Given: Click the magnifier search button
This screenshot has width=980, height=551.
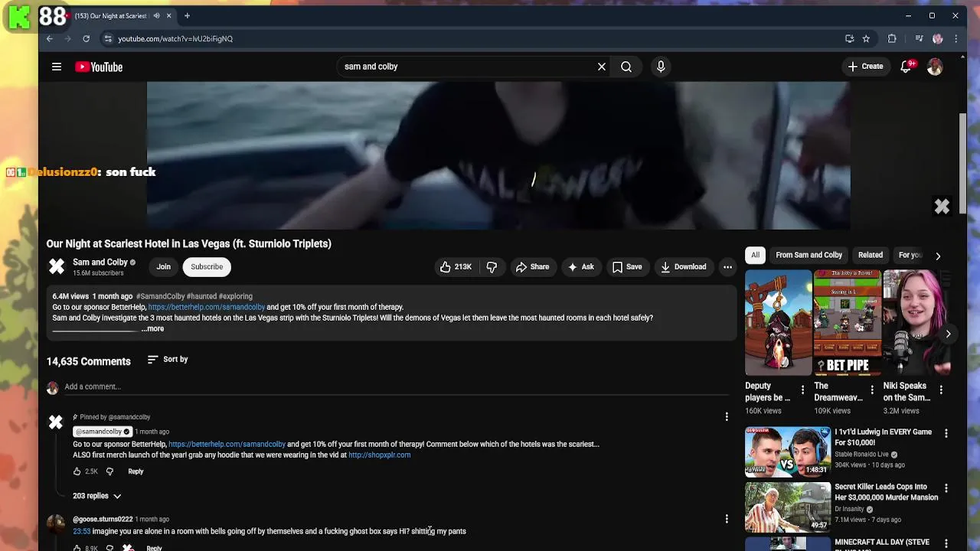Looking at the screenshot, I should (x=626, y=67).
